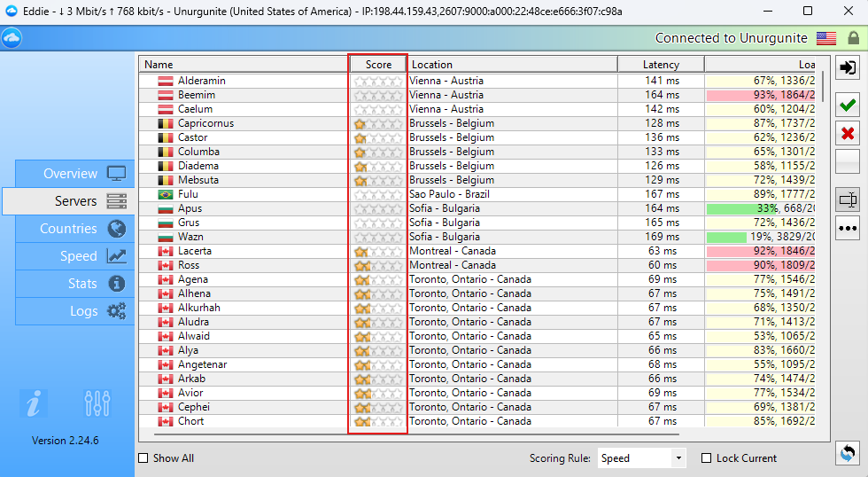
Task: Select the Alwaid server name
Action: pyautogui.click(x=194, y=336)
